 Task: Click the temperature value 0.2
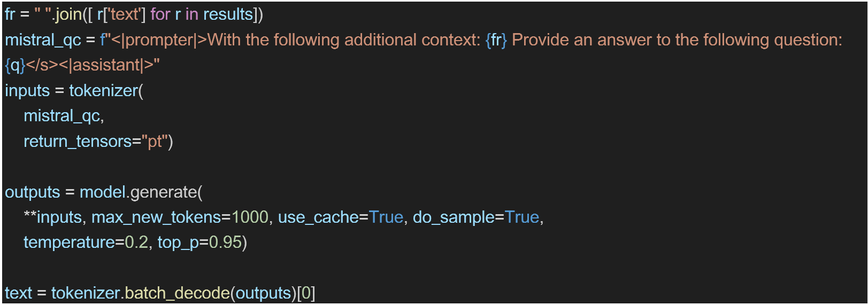tap(136, 243)
